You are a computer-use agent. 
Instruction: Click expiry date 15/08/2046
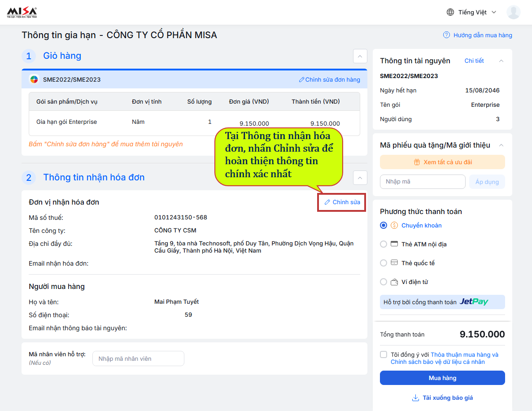(482, 91)
